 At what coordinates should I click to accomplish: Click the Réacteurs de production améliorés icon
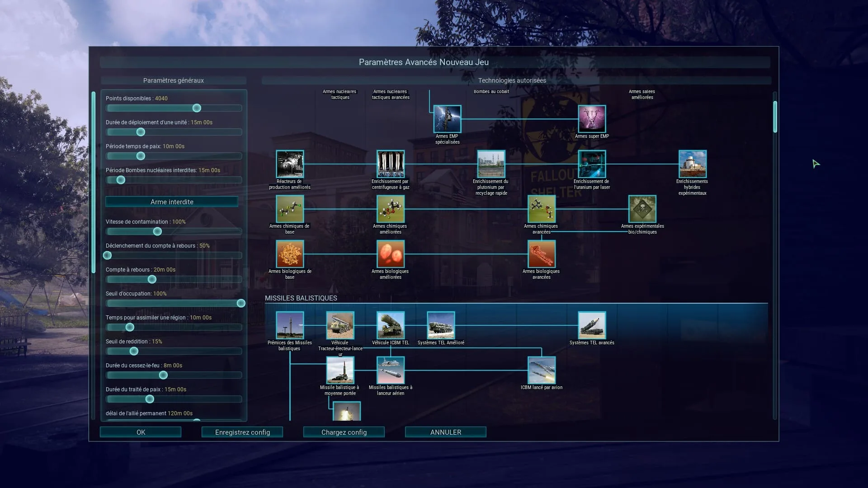[290, 164]
